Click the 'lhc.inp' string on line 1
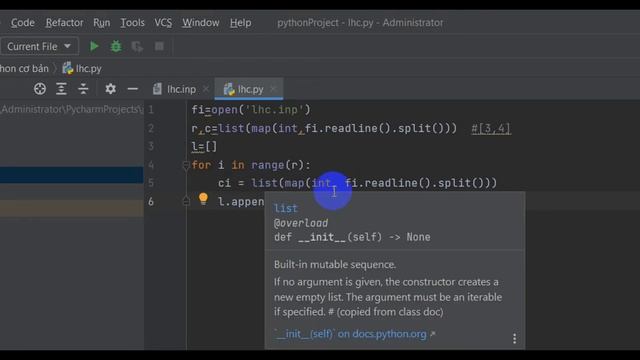640x360 pixels. (274, 109)
